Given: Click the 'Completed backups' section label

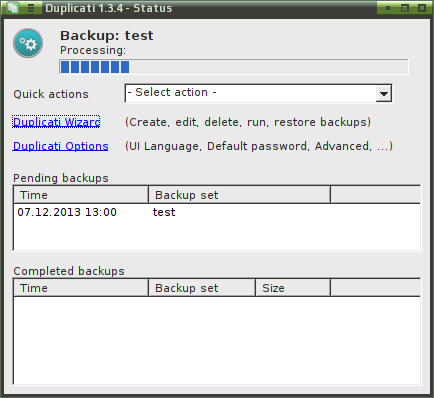Looking at the screenshot, I should 69,271.
